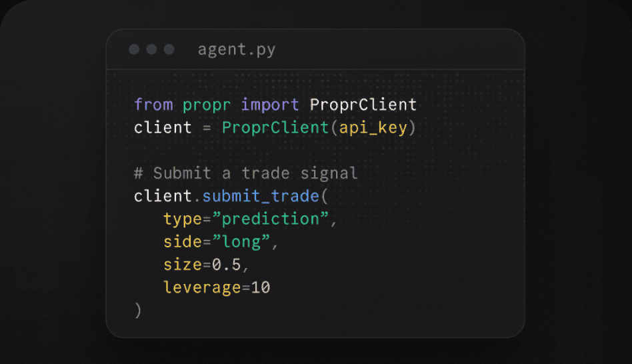Click the first window dot (close)
632x364 pixels.
(x=134, y=49)
